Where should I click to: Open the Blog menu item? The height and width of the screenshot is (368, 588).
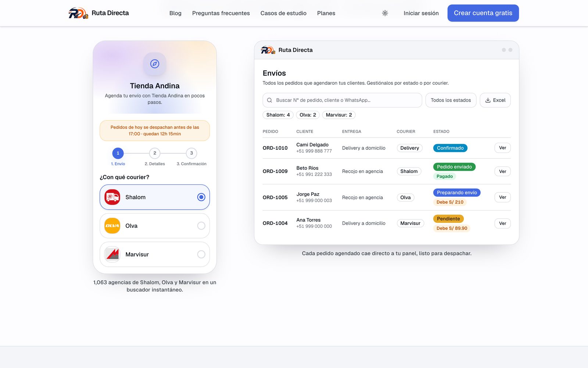[175, 13]
